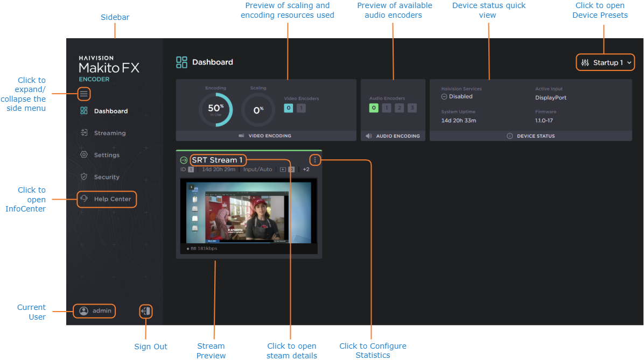Go to the Dashboard menu item

coord(110,111)
